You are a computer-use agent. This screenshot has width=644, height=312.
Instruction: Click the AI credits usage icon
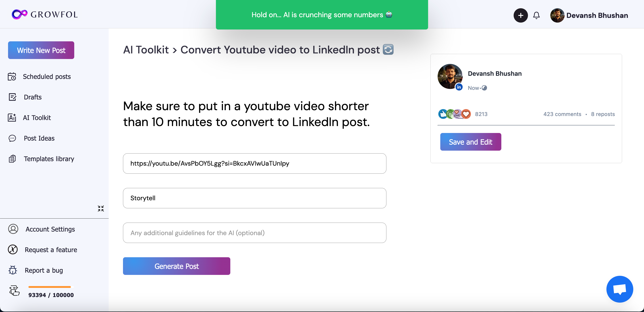coord(14,291)
